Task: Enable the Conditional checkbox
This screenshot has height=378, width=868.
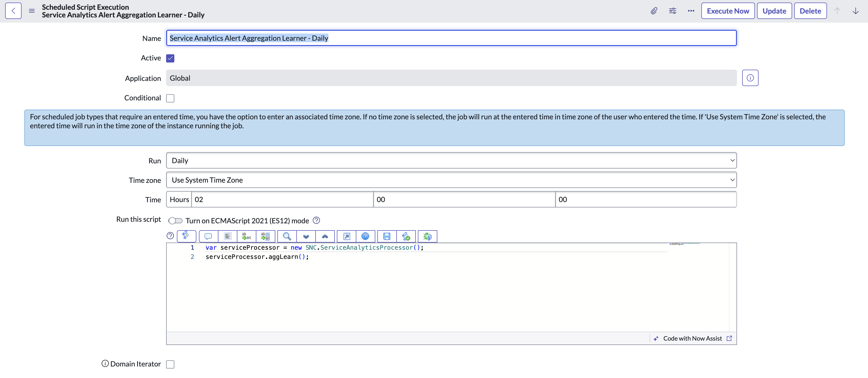Action: (170, 98)
